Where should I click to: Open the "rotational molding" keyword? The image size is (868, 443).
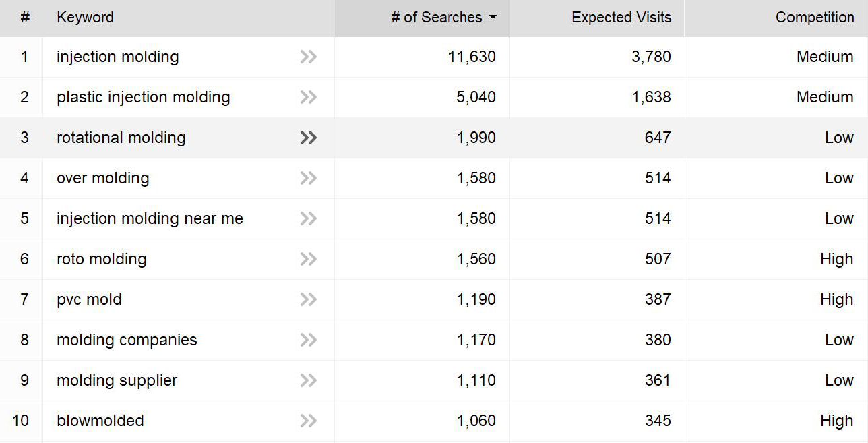pos(121,138)
